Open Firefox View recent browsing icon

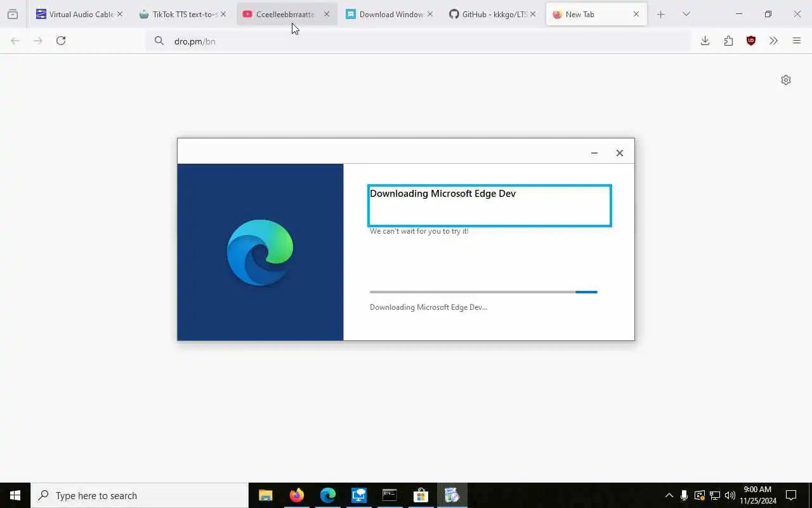coord(13,14)
